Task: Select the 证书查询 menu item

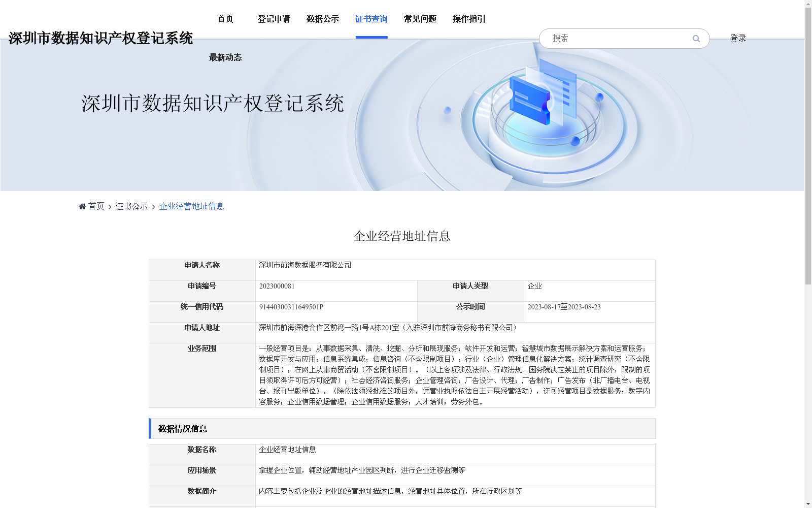Action: pos(371,19)
